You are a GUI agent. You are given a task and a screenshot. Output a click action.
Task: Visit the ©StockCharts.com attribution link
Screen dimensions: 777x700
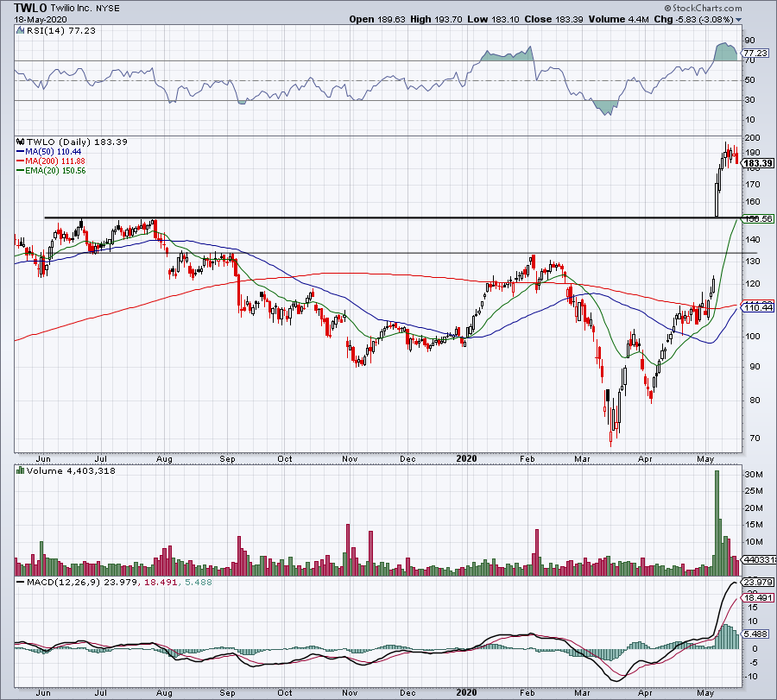(x=703, y=8)
